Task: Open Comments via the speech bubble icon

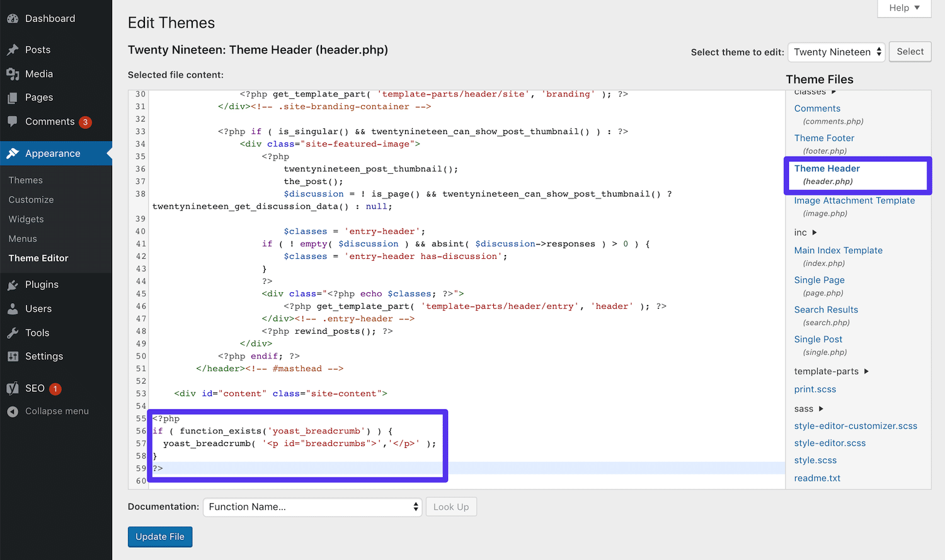Action: tap(13, 122)
